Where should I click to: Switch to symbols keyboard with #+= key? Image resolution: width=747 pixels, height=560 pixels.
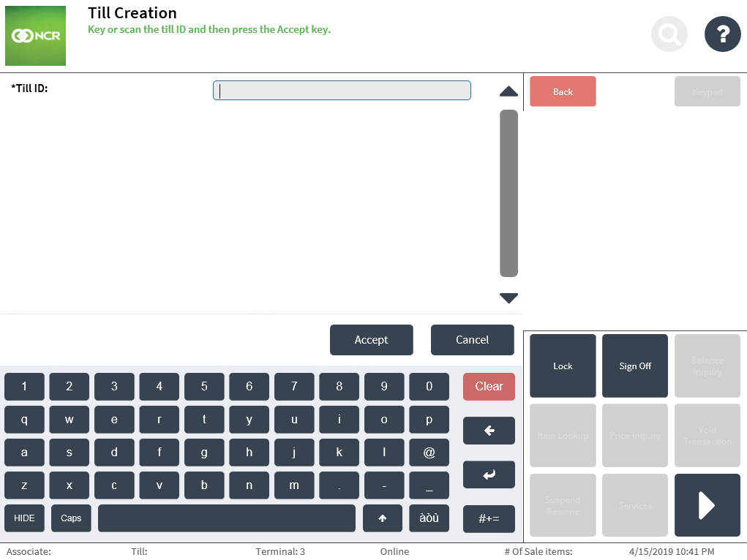(x=489, y=518)
